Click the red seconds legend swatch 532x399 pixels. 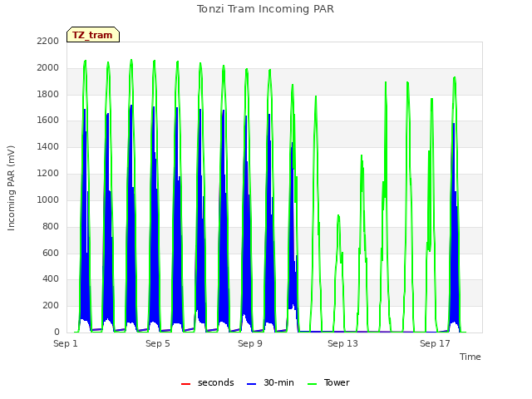[x=186, y=384]
